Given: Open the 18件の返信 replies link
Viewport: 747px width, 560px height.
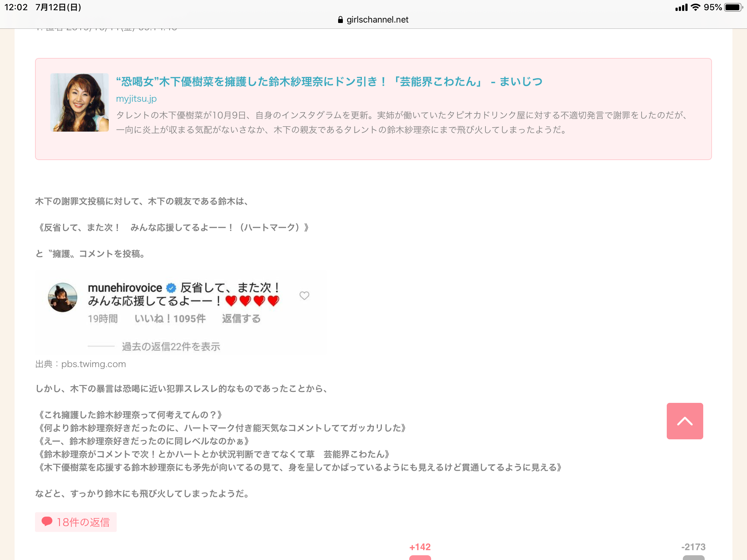Looking at the screenshot, I should pyautogui.click(x=76, y=522).
